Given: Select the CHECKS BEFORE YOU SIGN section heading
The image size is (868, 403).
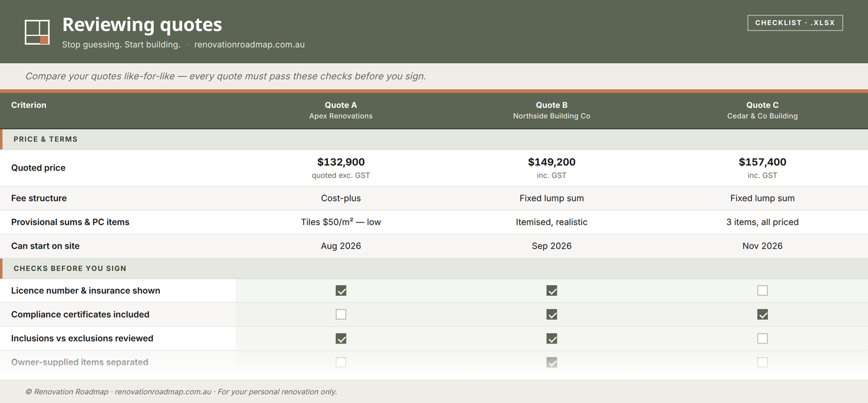Looking at the screenshot, I should coord(70,268).
